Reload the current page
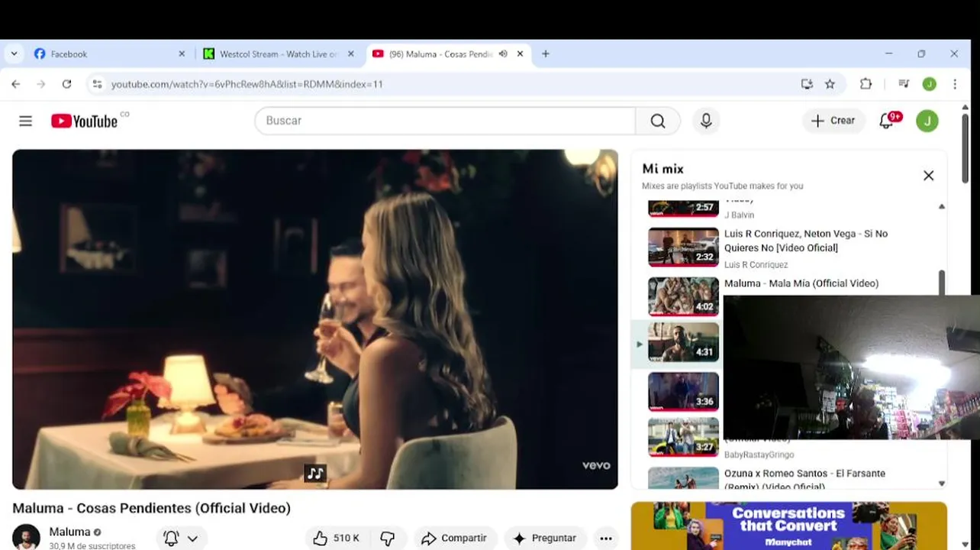Viewport: 980px width, 550px height. (x=66, y=84)
